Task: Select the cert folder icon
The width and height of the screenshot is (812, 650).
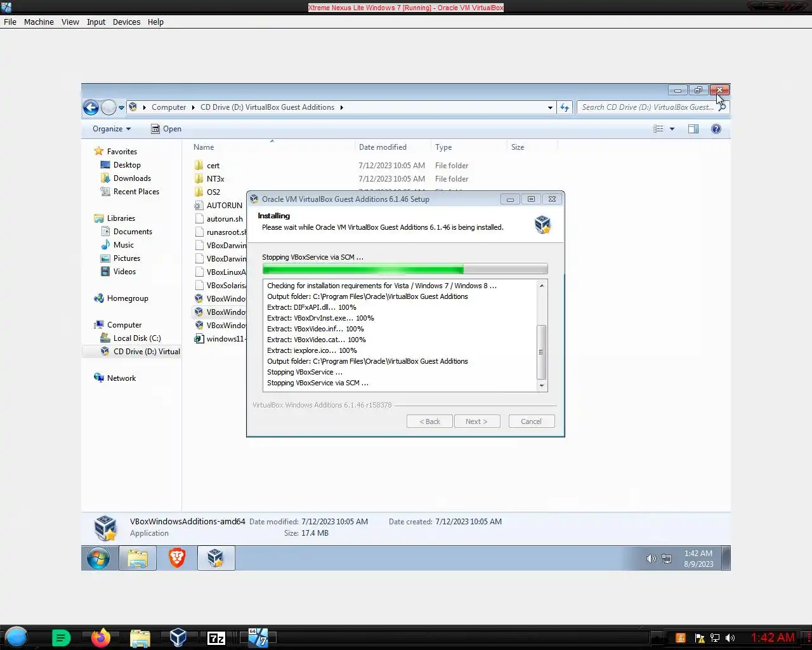Action: click(199, 166)
